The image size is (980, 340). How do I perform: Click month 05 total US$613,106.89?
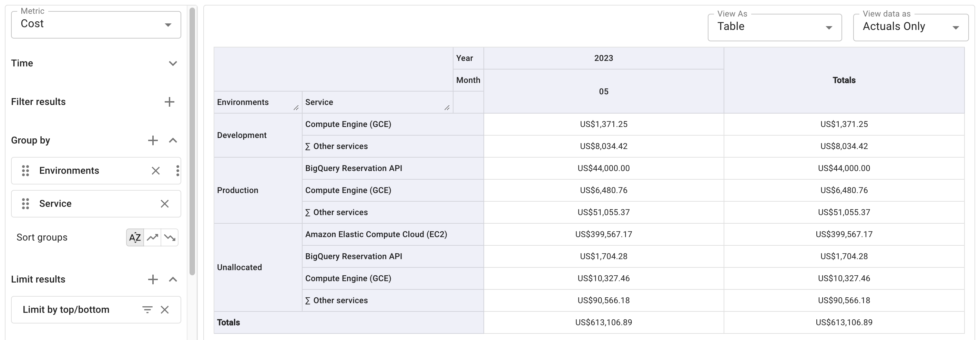point(603,322)
